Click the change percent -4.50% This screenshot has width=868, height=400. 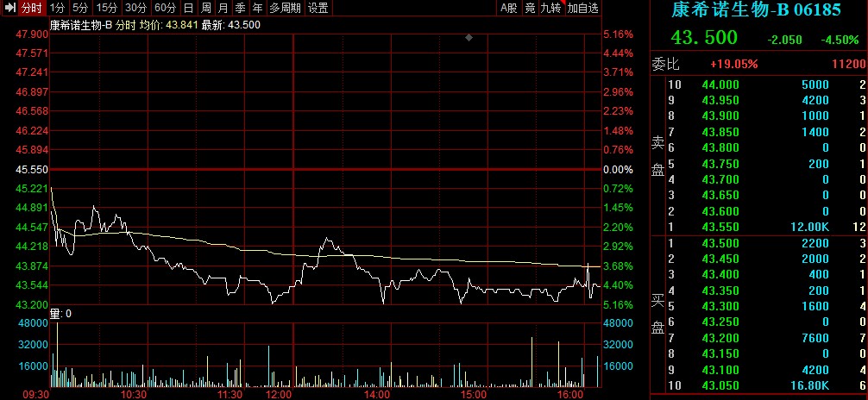tap(840, 40)
